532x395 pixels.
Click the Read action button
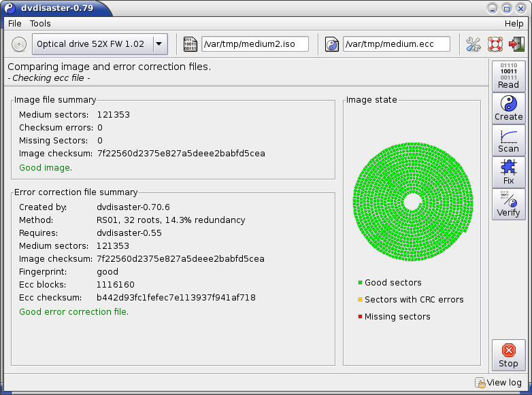[508, 76]
